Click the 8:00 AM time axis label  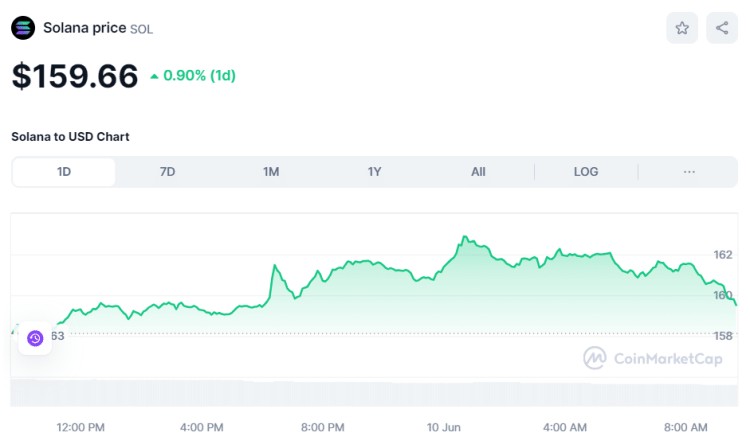tap(685, 427)
